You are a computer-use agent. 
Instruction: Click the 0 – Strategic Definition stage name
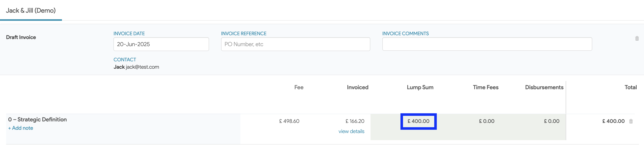coord(37,120)
